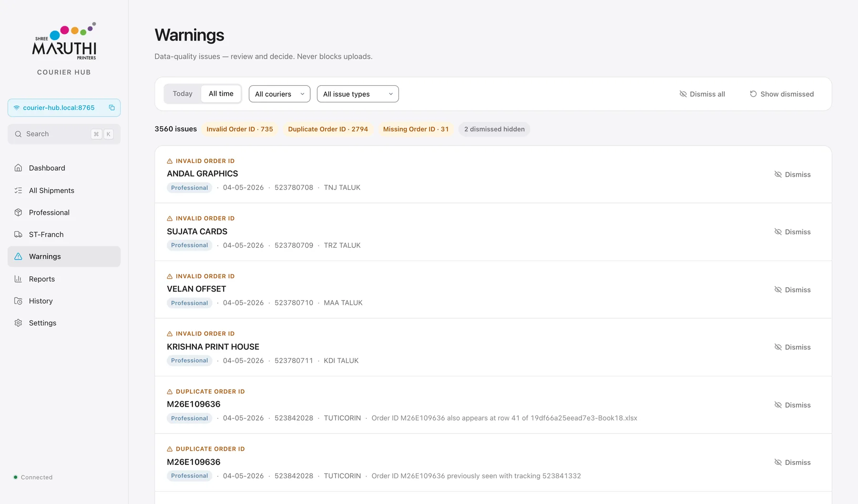
Task: Click the Shree Maruthi Printers logo
Action: pos(64,41)
